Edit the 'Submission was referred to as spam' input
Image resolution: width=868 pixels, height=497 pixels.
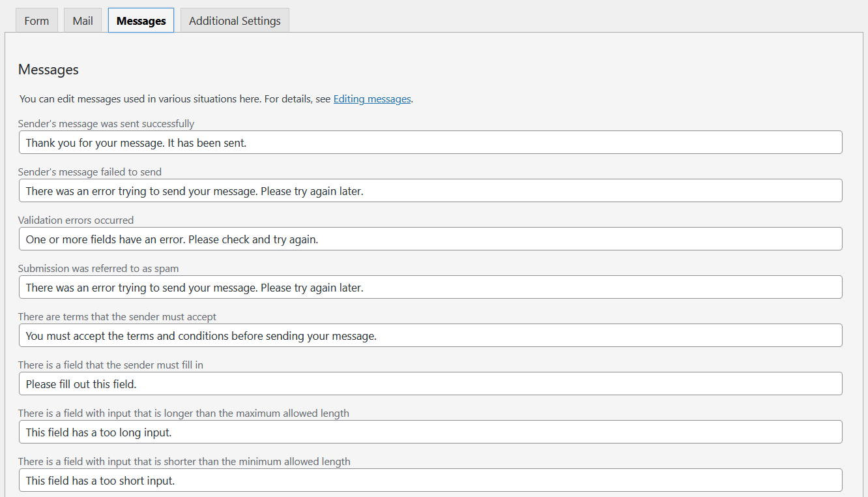(x=431, y=287)
